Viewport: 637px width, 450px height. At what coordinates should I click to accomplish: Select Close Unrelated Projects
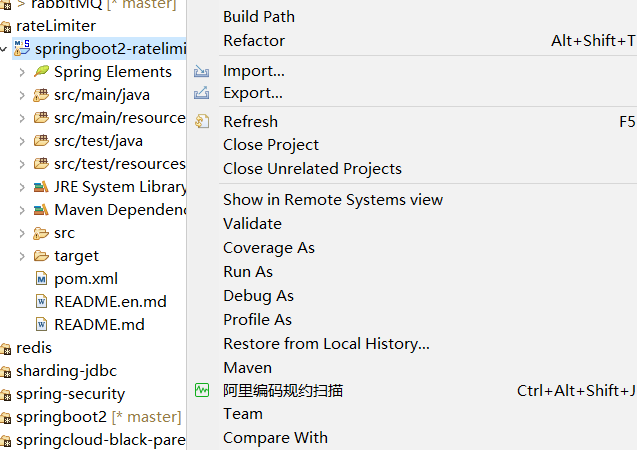312,169
